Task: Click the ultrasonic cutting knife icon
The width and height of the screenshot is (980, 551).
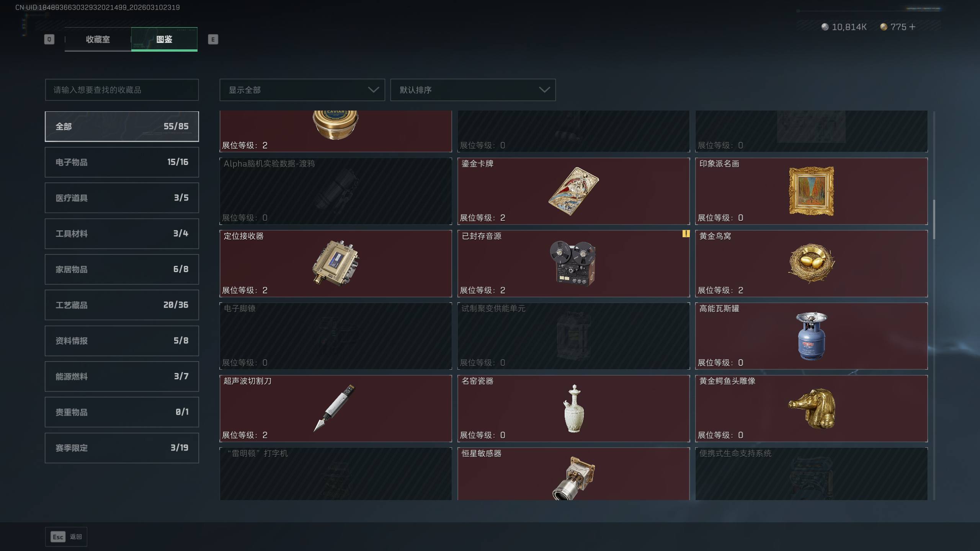Action: (335, 408)
